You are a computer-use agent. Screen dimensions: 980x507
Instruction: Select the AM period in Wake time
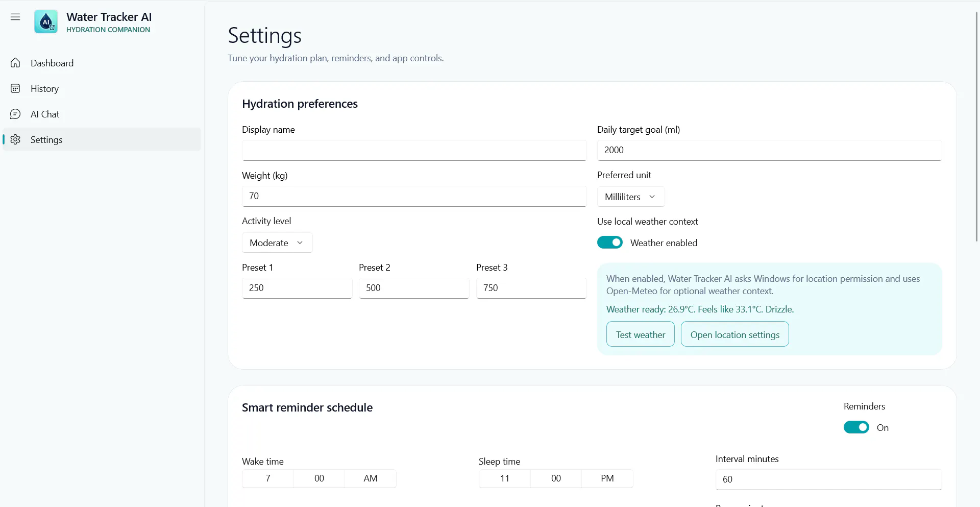pos(371,478)
